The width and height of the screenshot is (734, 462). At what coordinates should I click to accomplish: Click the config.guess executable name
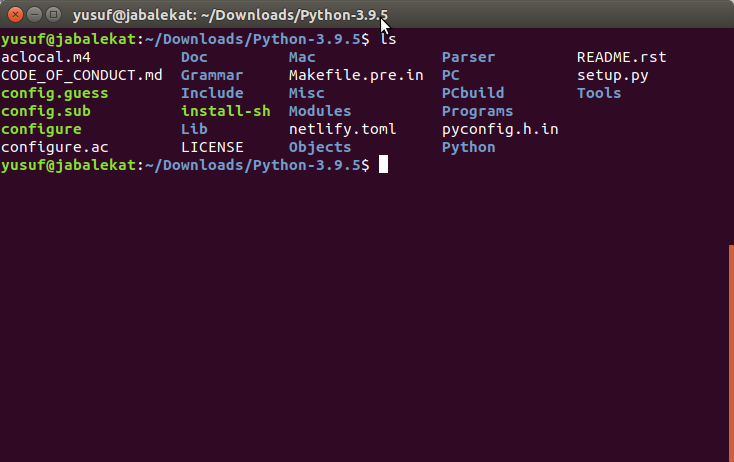pyautogui.click(x=55, y=93)
